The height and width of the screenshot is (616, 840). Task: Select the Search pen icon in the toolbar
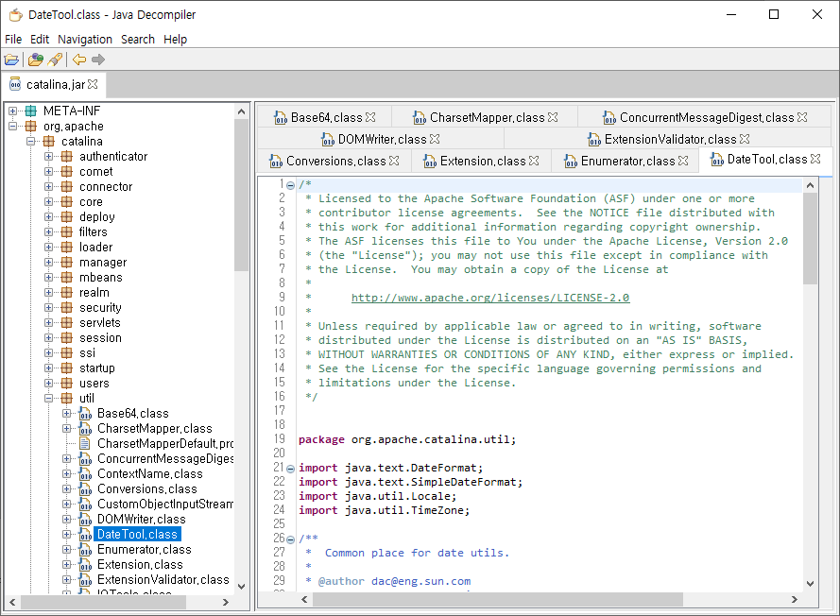click(x=56, y=60)
